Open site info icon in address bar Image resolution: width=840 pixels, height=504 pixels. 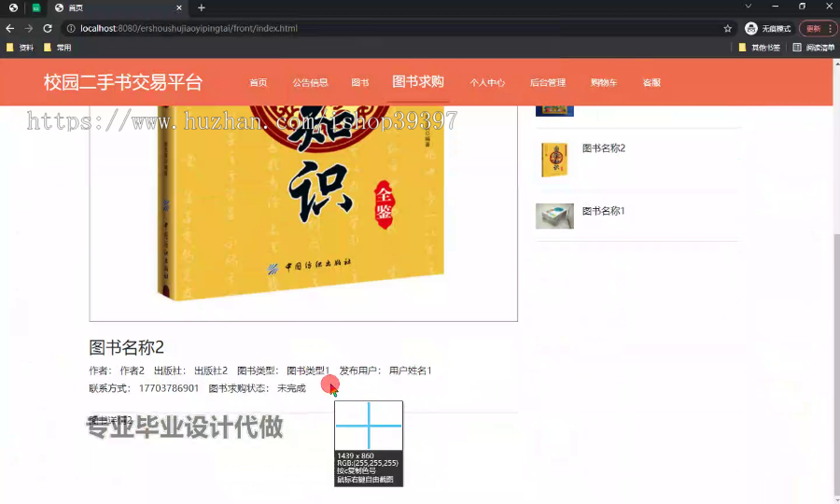tap(71, 28)
